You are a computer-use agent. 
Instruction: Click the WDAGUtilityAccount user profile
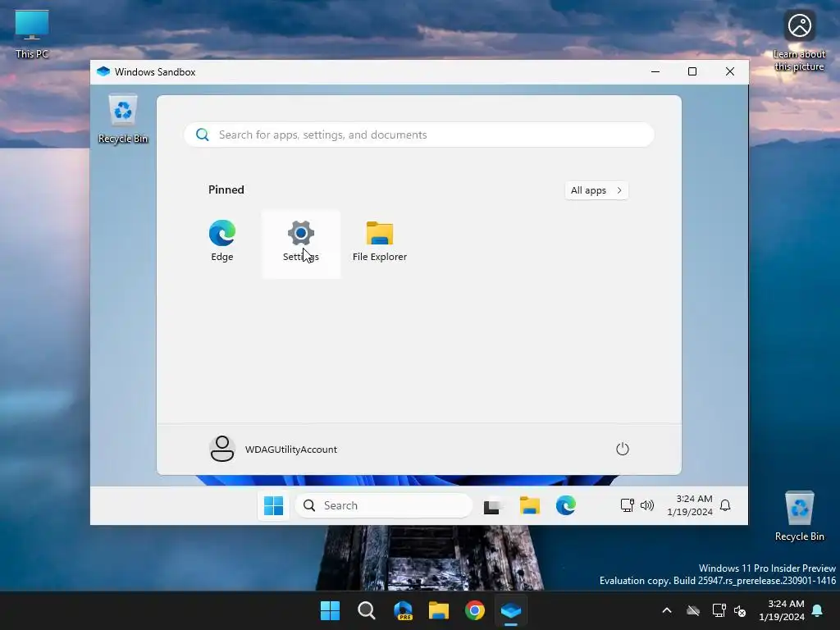[273, 449]
